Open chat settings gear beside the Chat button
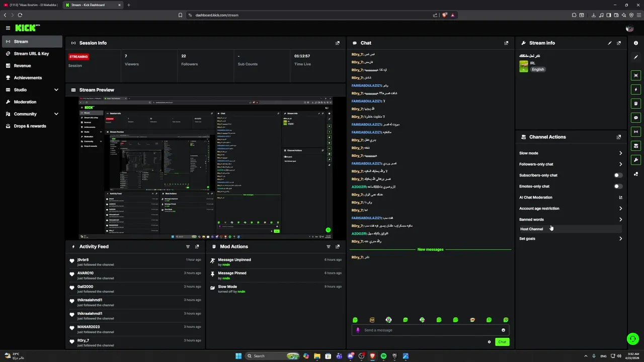 tap(489, 342)
